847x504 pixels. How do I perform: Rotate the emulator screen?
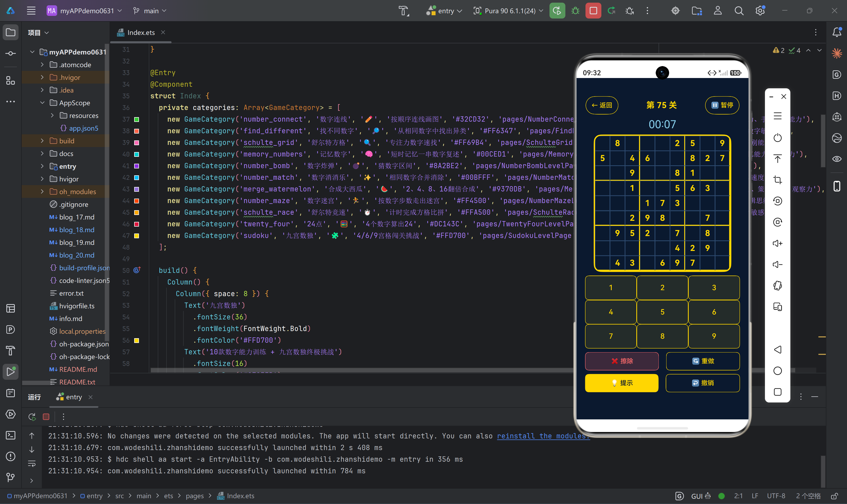(x=777, y=286)
